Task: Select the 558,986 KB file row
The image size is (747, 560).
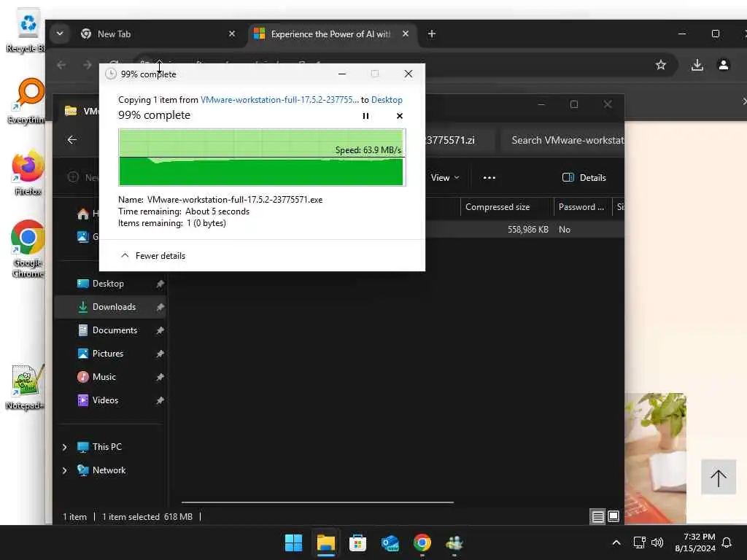Action: 524,230
